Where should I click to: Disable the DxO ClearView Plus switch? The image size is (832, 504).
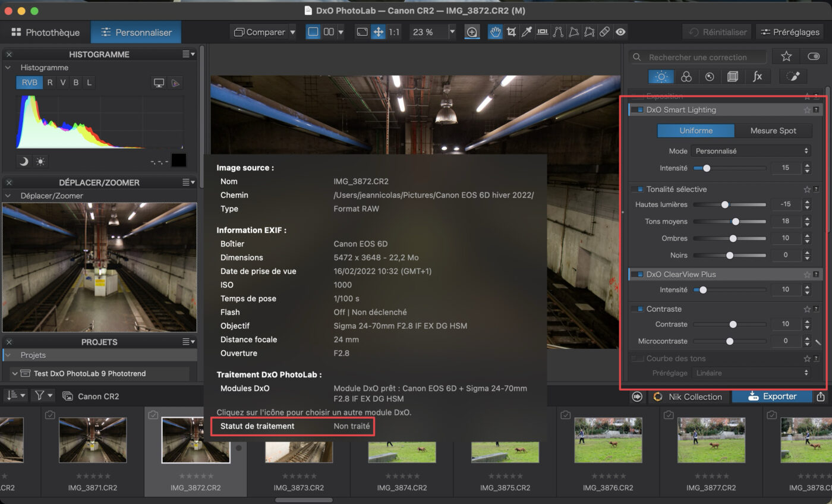tap(637, 275)
